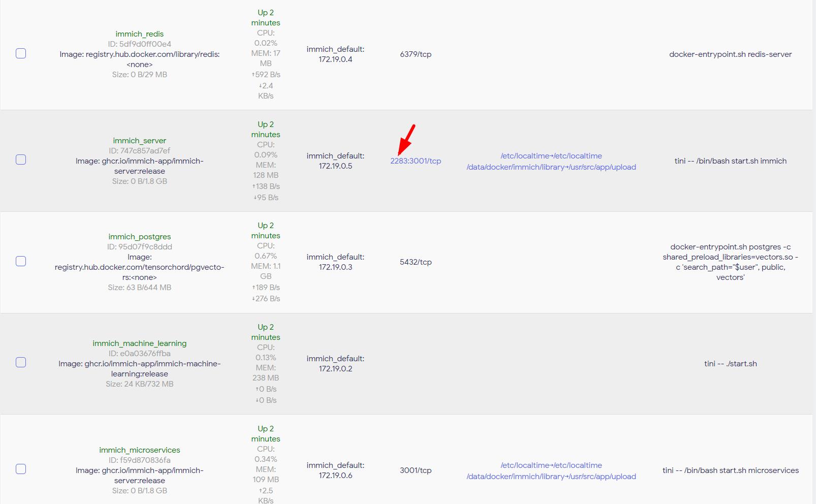The width and height of the screenshot is (816, 504).
Task: Toggle checkbox beside immich_machine_learning
Action: click(x=21, y=362)
